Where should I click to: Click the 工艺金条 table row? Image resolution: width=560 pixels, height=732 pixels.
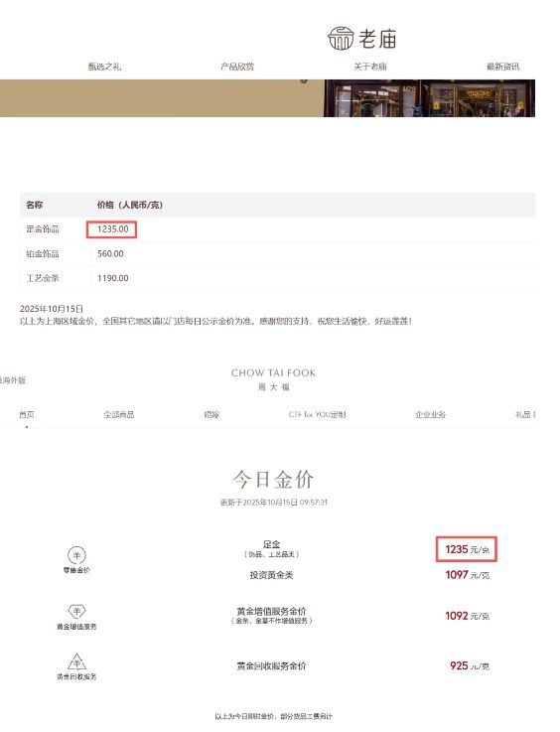pos(277,278)
